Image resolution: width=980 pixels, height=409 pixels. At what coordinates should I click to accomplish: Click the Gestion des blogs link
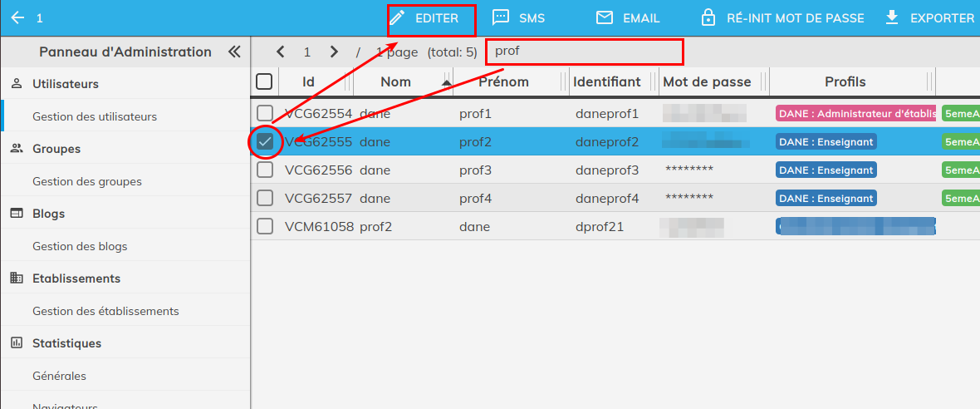coord(80,246)
